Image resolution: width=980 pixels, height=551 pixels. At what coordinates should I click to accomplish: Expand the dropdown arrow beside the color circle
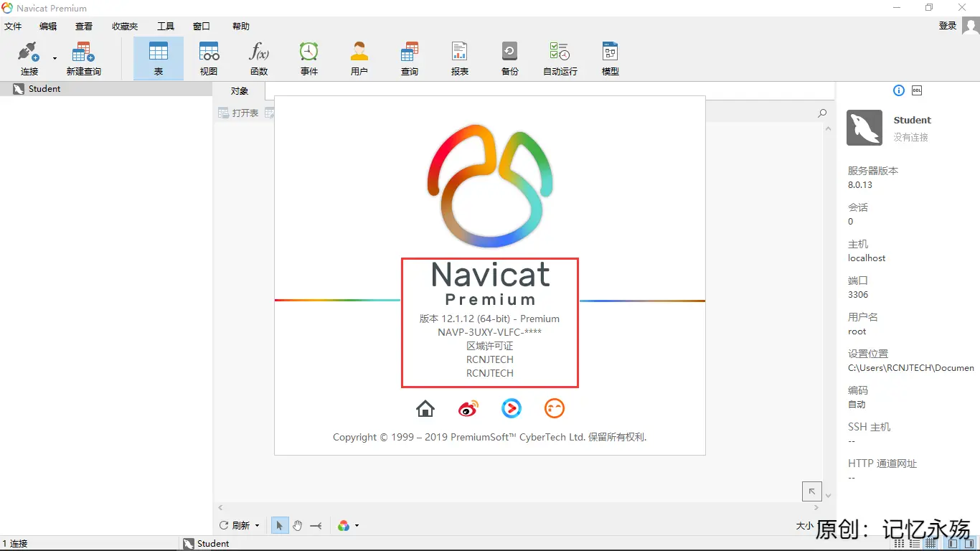357,526
